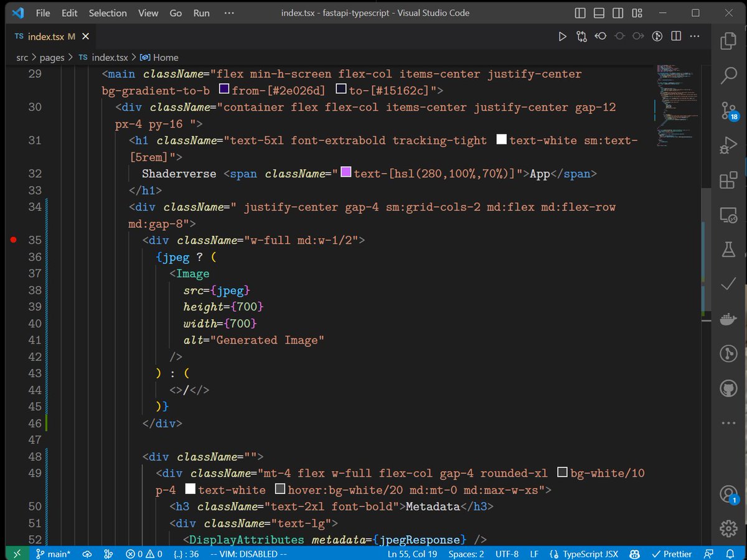
Task: Toggle the bottom panel layout
Action: tap(599, 13)
